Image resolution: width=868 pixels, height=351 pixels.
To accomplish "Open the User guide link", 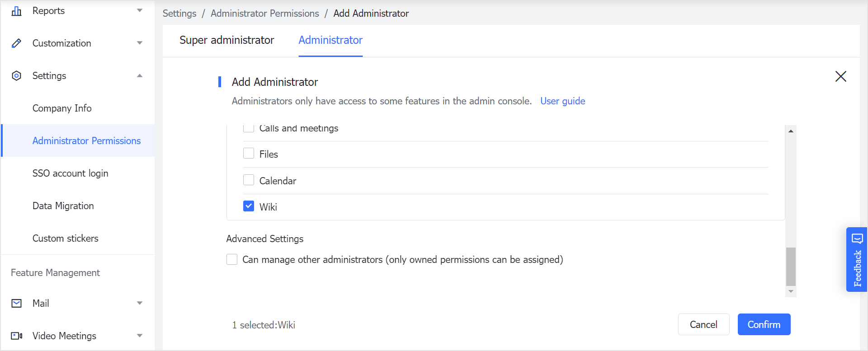I will coord(562,101).
